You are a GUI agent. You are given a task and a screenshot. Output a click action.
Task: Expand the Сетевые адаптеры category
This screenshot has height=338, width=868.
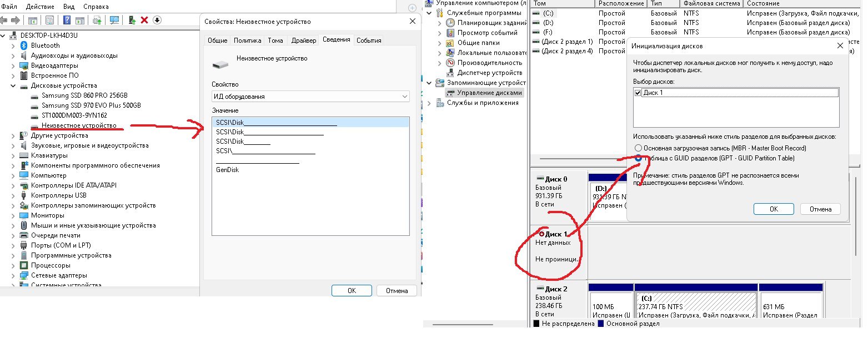pos(13,275)
